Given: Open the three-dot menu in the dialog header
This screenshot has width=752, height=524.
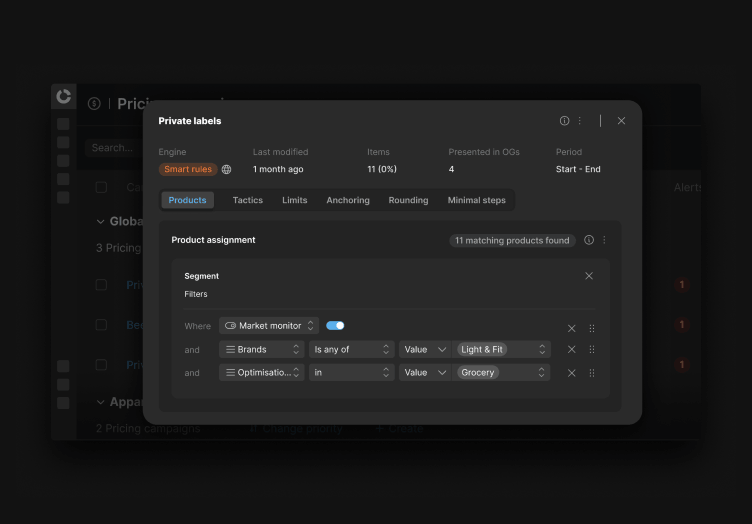Looking at the screenshot, I should (580, 121).
